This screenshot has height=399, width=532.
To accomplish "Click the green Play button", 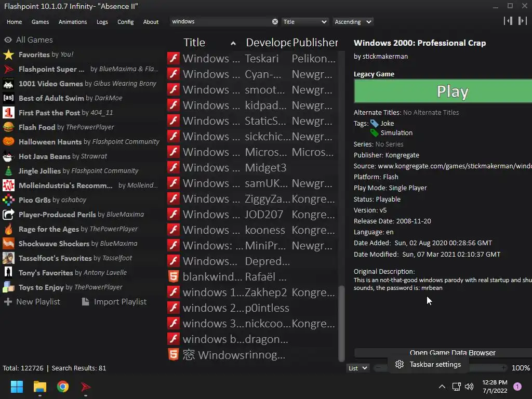I will [x=443, y=91].
